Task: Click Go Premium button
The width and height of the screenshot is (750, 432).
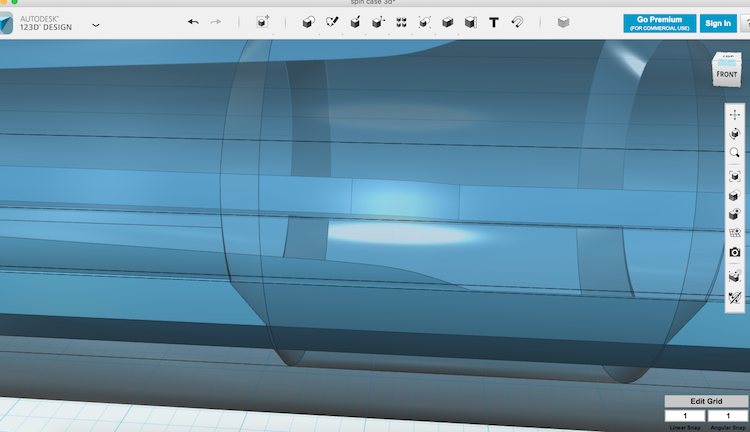Action: (x=660, y=23)
